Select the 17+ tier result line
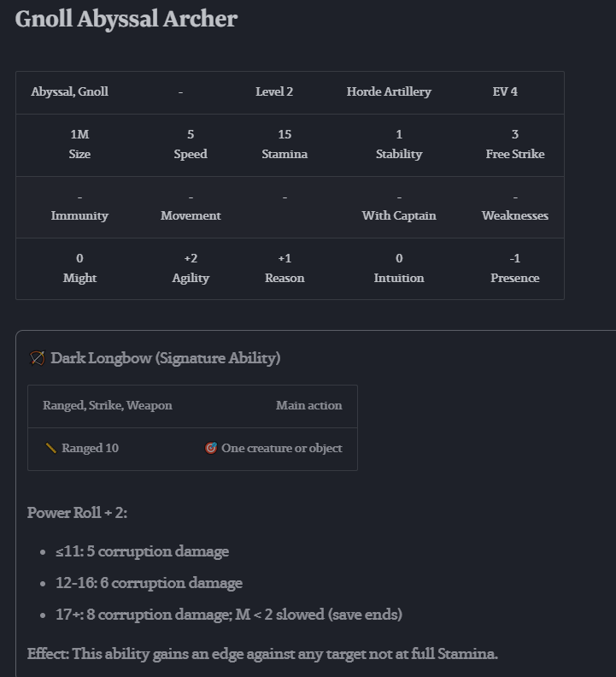 pyautogui.click(x=228, y=615)
